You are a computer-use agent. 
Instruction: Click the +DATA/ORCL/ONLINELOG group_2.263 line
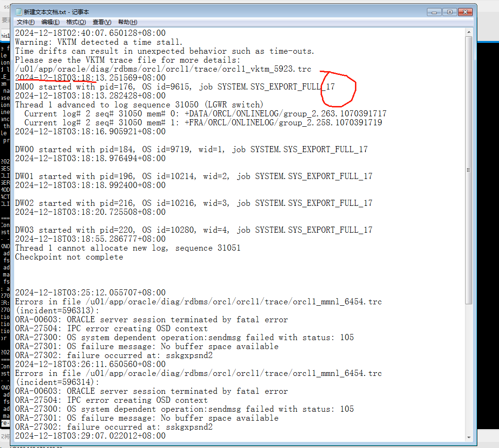205,114
